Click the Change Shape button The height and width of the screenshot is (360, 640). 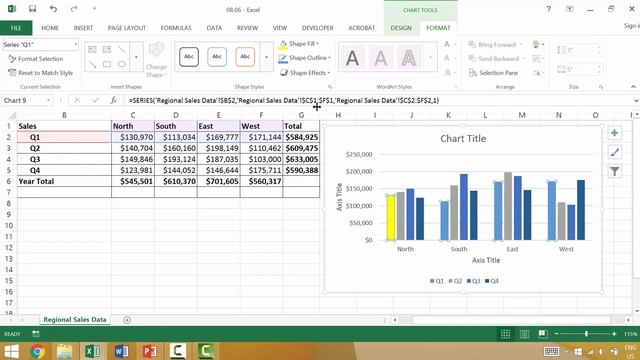(x=156, y=60)
